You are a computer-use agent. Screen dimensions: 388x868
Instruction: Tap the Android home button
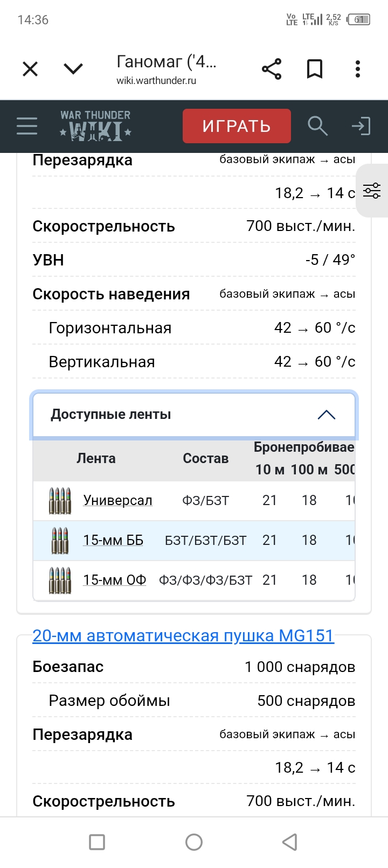[194, 842]
